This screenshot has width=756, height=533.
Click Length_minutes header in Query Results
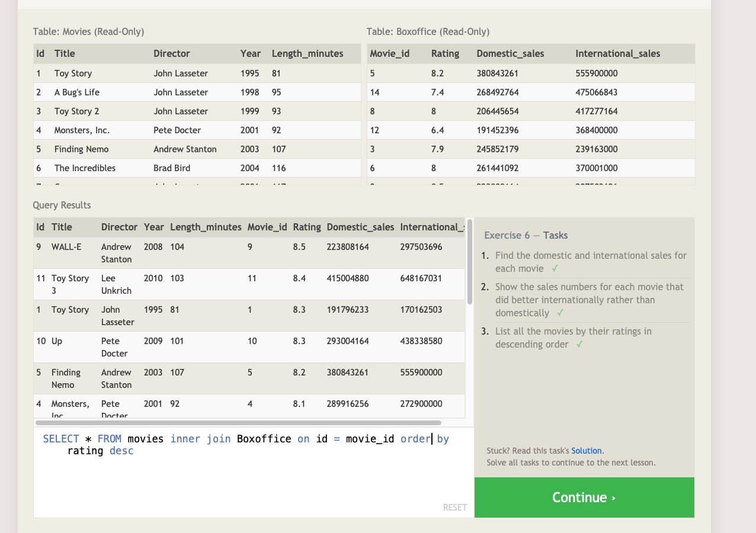(206, 227)
